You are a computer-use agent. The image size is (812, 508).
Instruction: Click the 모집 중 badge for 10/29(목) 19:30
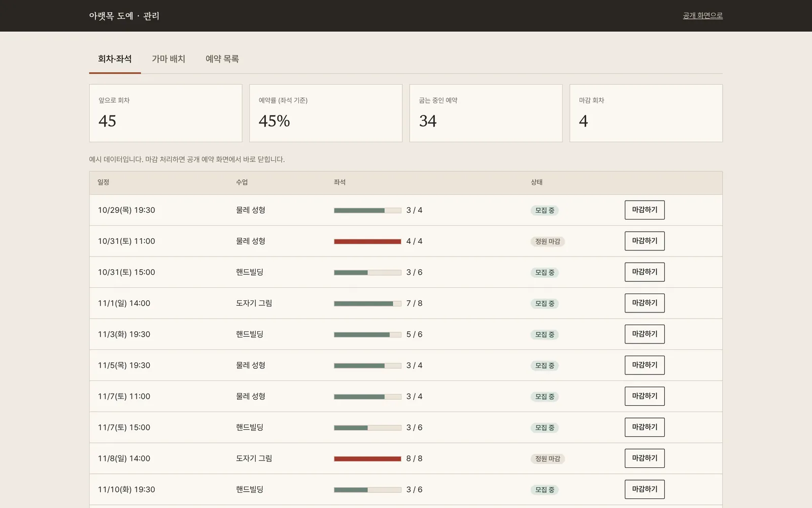pos(545,210)
